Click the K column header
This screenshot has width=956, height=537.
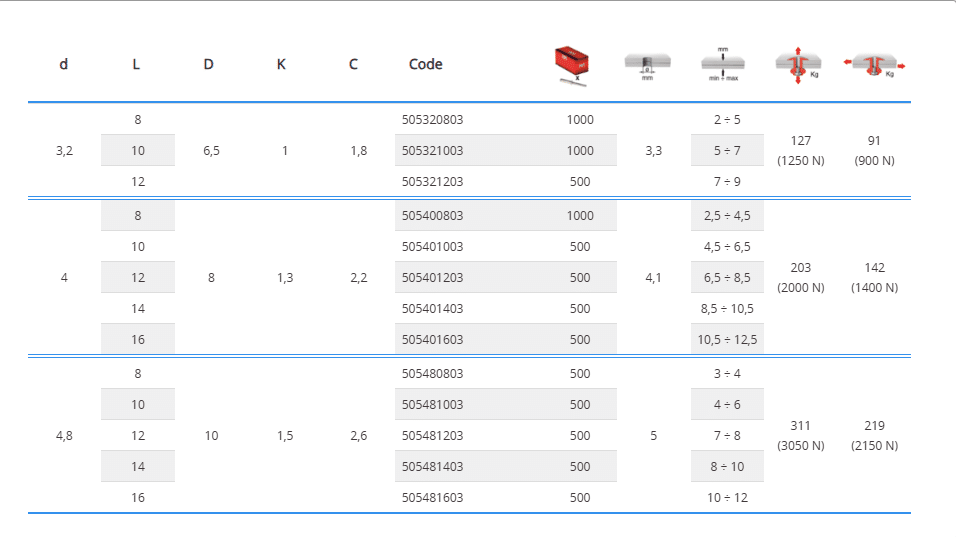pos(281,64)
